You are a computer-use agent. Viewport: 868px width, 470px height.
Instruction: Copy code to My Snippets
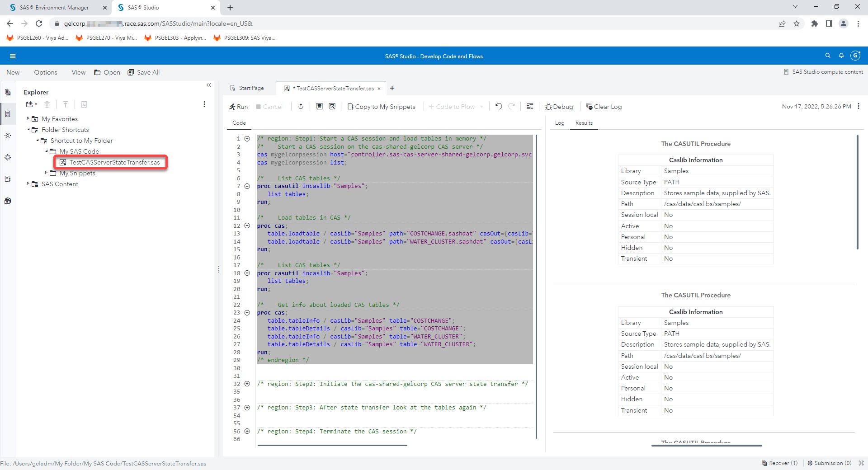[x=381, y=107]
